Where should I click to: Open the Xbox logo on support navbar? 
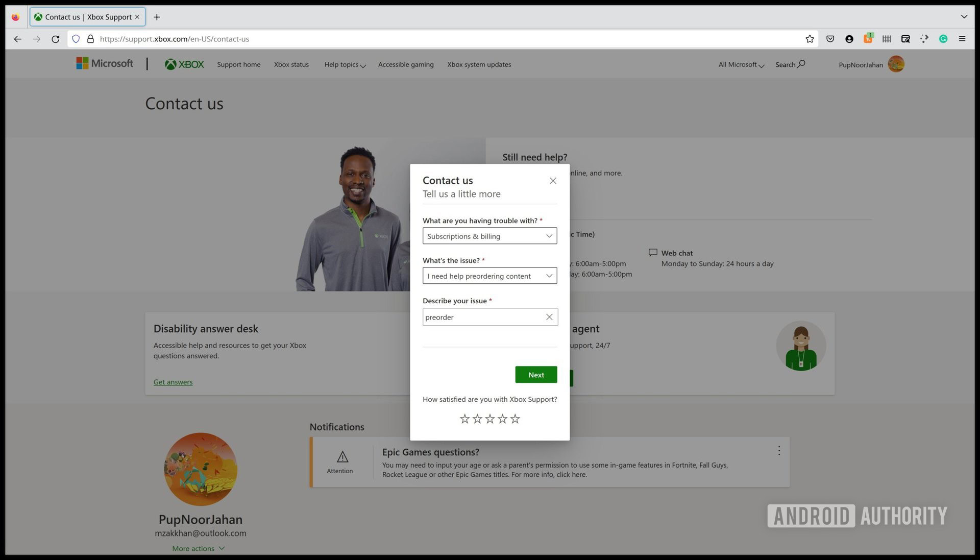184,64
